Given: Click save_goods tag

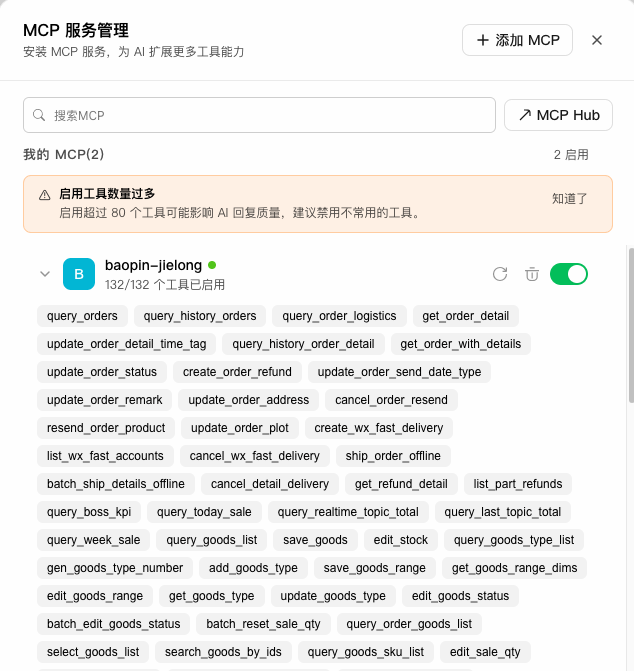Looking at the screenshot, I should point(315,540).
